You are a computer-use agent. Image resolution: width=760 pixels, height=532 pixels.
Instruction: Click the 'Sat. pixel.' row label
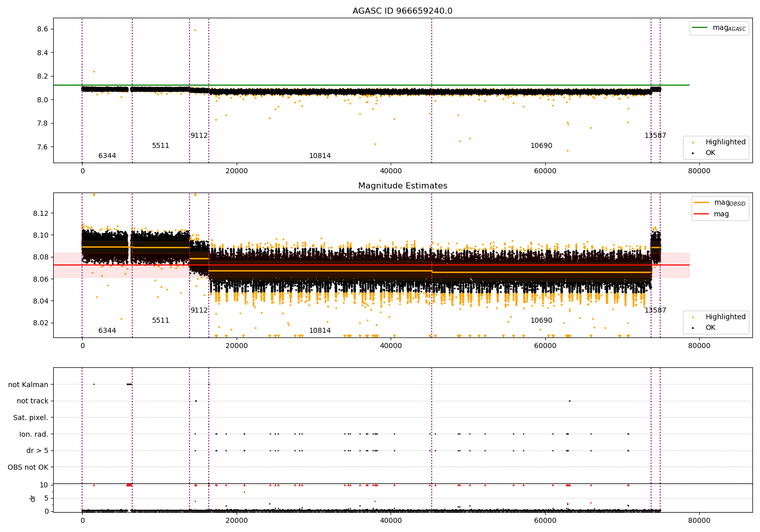[x=31, y=417]
